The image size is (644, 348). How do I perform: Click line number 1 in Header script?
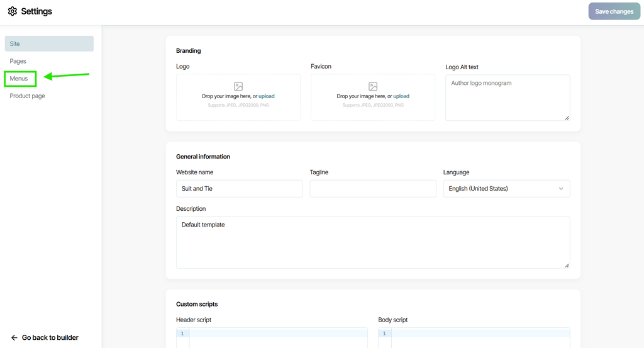(x=182, y=334)
